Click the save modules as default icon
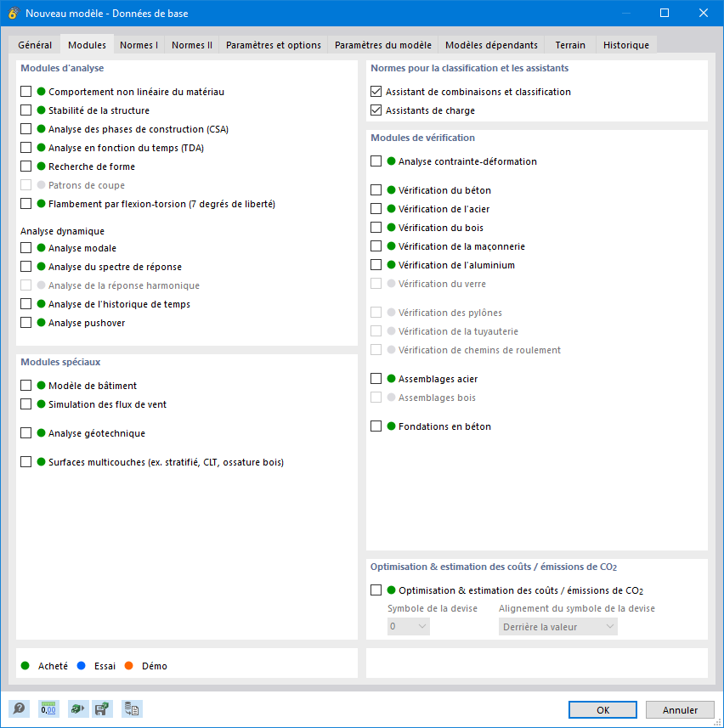This screenshot has height=728, width=724. point(102,709)
